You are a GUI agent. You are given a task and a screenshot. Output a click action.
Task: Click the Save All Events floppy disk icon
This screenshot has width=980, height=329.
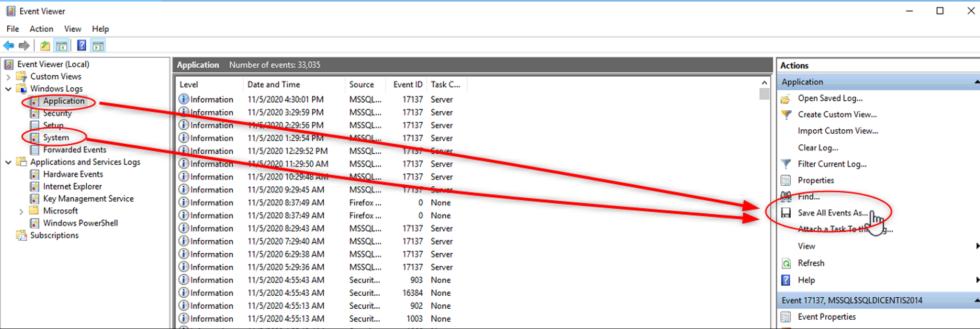coord(786,213)
